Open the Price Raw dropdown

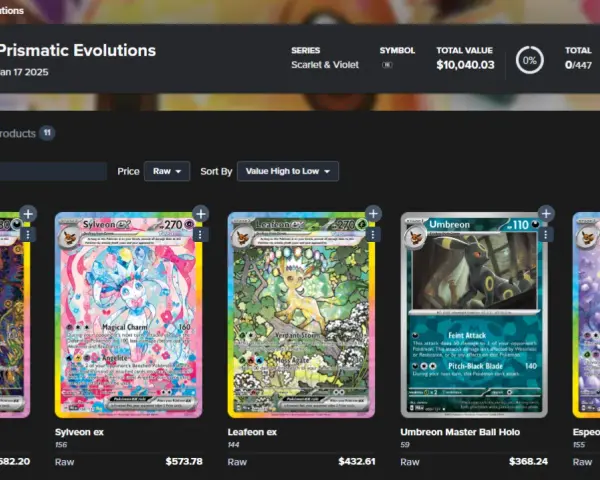tap(167, 171)
